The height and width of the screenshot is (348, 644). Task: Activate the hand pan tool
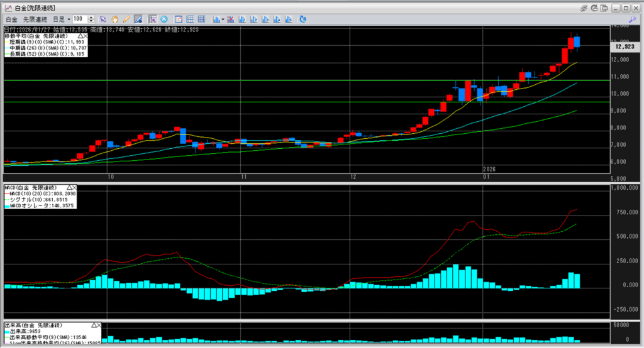click(x=115, y=19)
